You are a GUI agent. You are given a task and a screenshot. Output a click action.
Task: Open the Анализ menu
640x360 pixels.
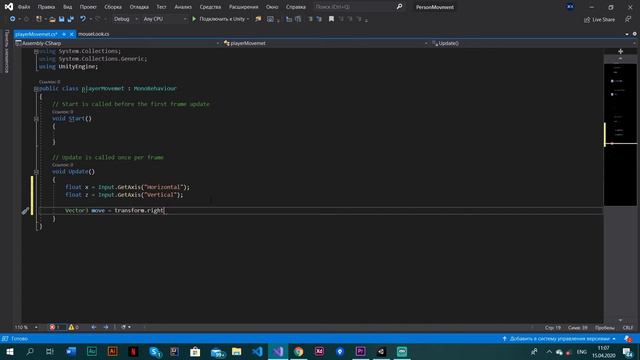tap(183, 7)
